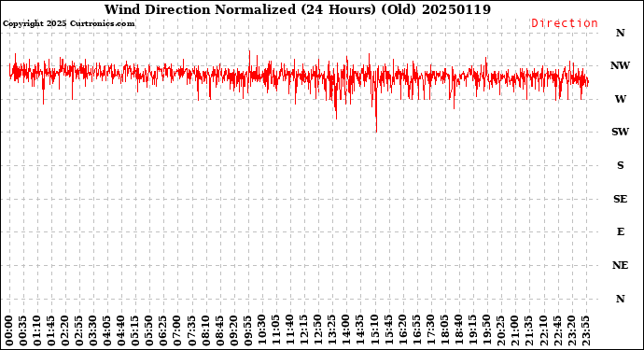
Task: Click the 00:00 time label
Action: click(x=9, y=330)
